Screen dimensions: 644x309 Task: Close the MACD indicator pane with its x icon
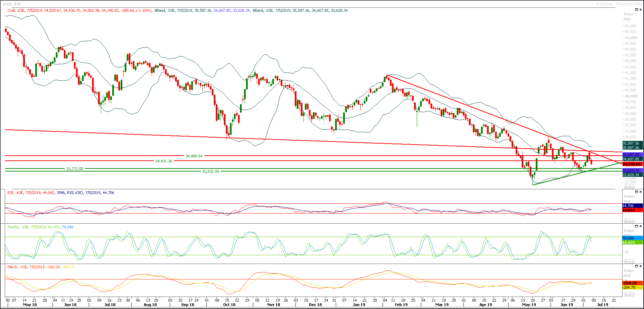click(x=641, y=266)
